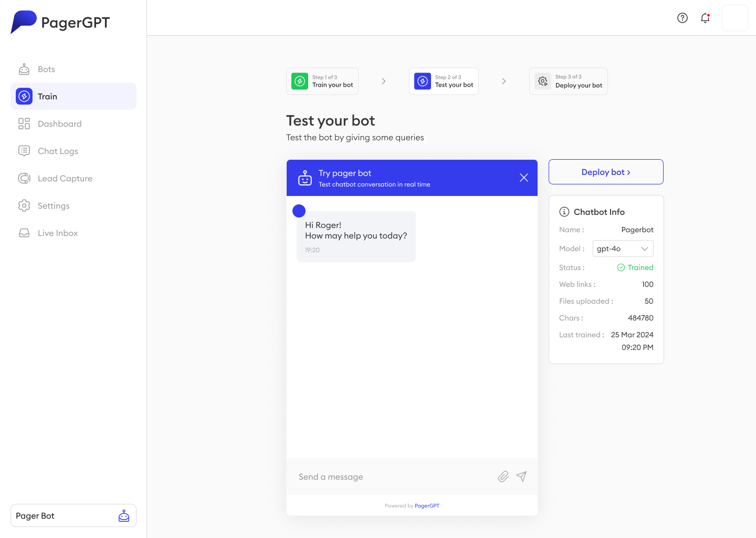Click the Deploy bot button

pyautogui.click(x=606, y=172)
